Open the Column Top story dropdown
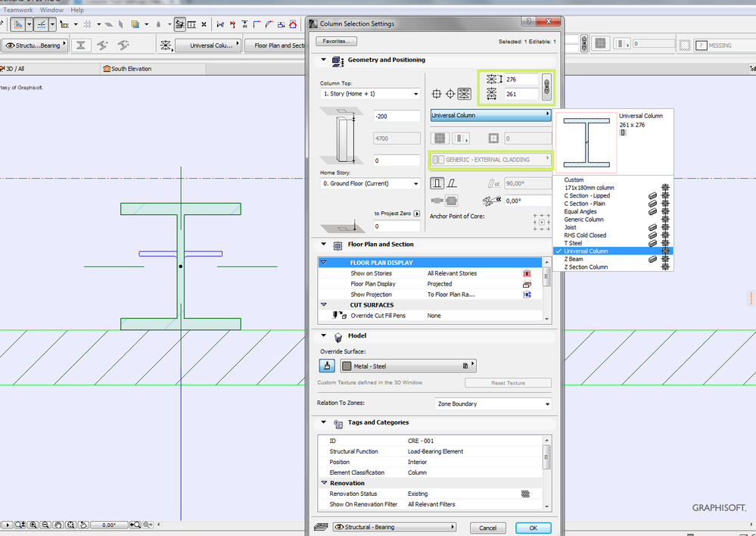756x536 pixels. (x=370, y=94)
